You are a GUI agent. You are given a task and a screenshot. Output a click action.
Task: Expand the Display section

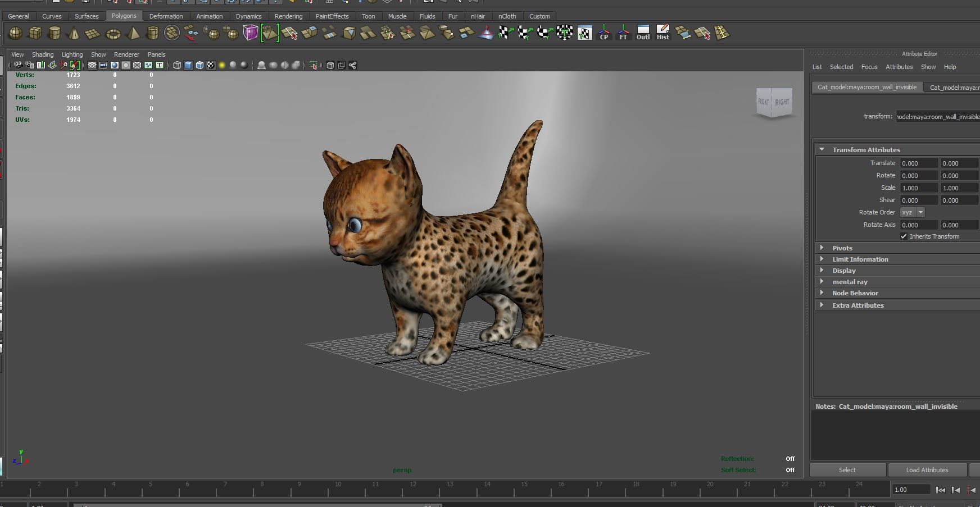click(822, 270)
